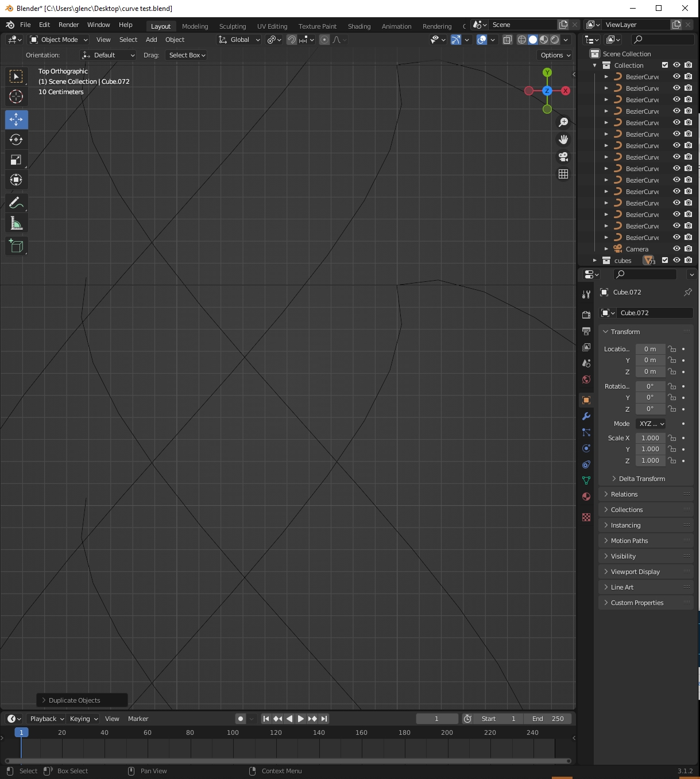
Task: Select the Scale tool
Action: pyautogui.click(x=16, y=160)
